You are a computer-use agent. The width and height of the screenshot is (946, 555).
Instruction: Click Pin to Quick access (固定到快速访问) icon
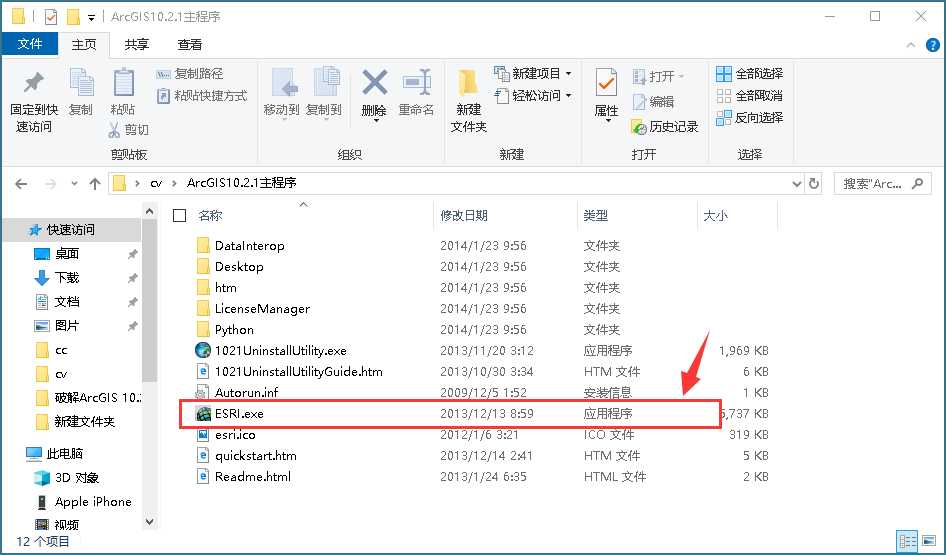[34, 83]
